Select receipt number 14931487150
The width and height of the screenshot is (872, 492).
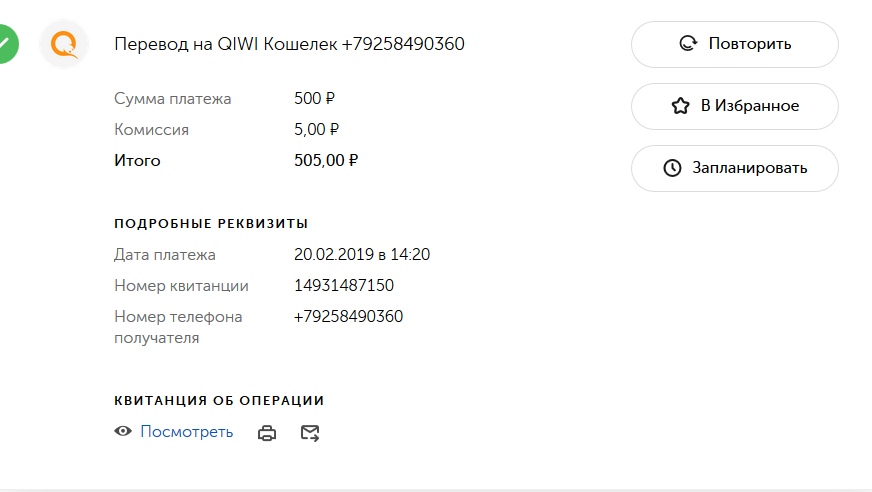(344, 286)
